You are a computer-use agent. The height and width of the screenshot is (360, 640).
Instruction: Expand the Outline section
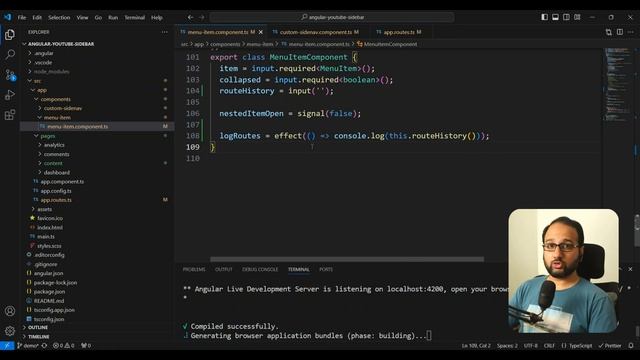click(38, 327)
